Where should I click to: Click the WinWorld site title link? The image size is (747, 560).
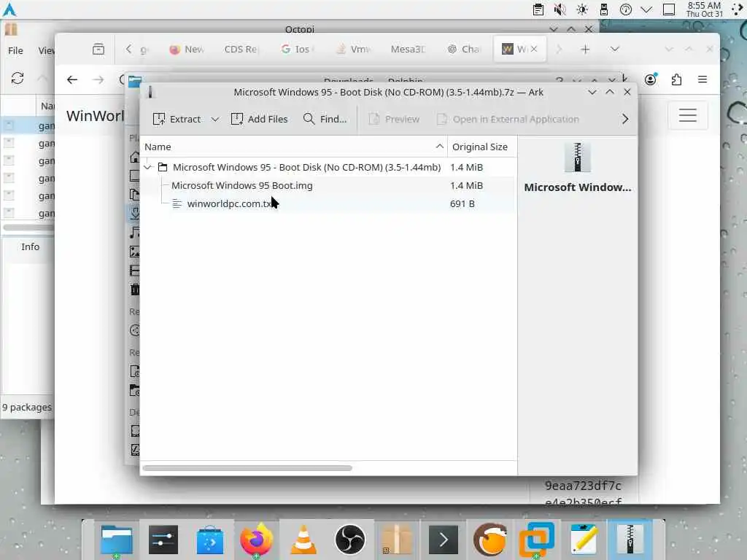click(x=96, y=116)
